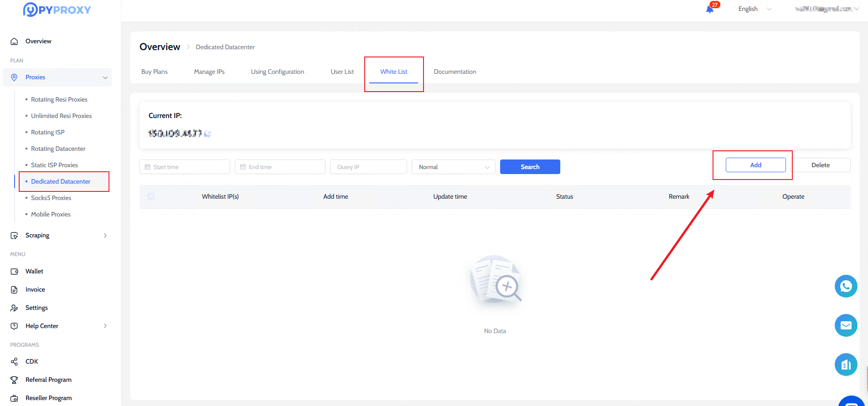The width and height of the screenshot is (868, 406).
Task: Open the WhatsApp phone support bubble
Action: [846, 286]
